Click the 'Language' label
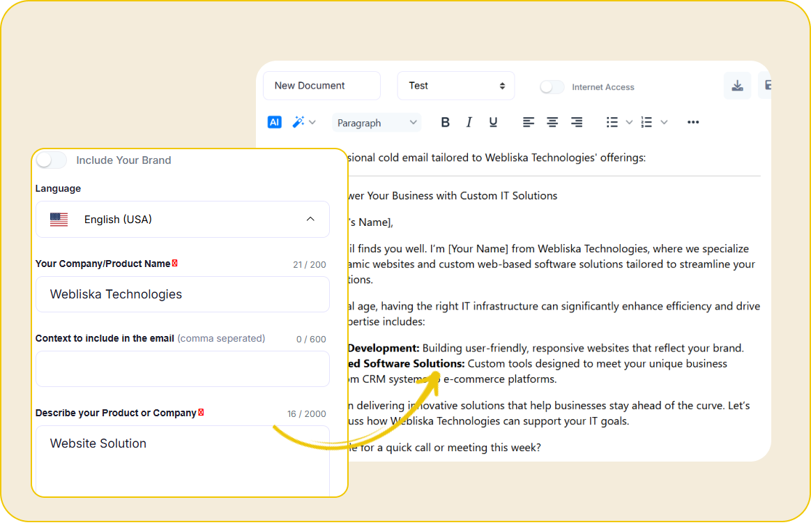The height and width of the screenshot is (532, 811). coord(58,189)
